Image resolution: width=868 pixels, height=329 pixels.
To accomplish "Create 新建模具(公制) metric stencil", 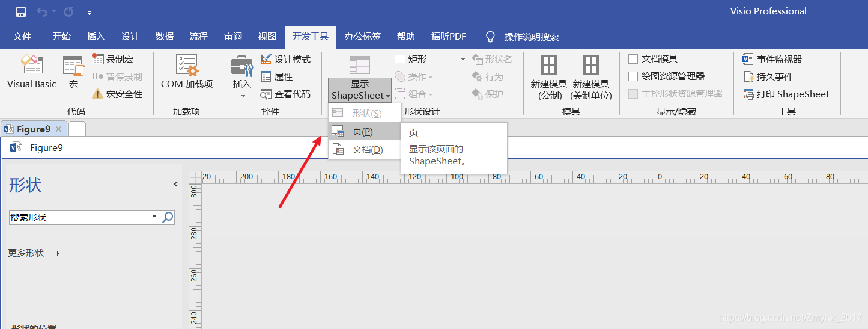I will pyautogui.click(x=549, y=77).
